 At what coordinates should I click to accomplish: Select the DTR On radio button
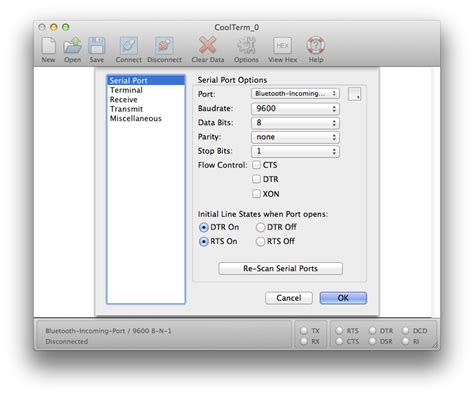coord(204,227)
